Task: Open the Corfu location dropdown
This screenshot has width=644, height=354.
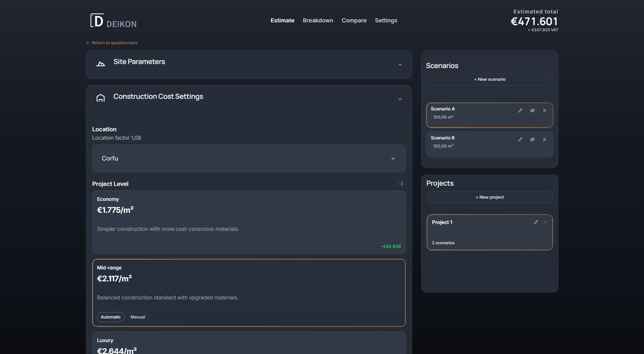Action: pyautogui.click(x=249, y=158)
